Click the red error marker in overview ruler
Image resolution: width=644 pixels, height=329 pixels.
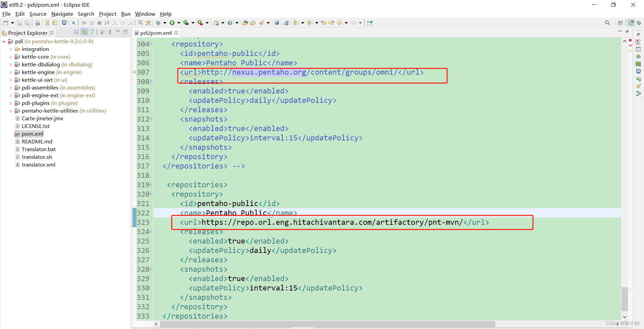coord(630,40)
